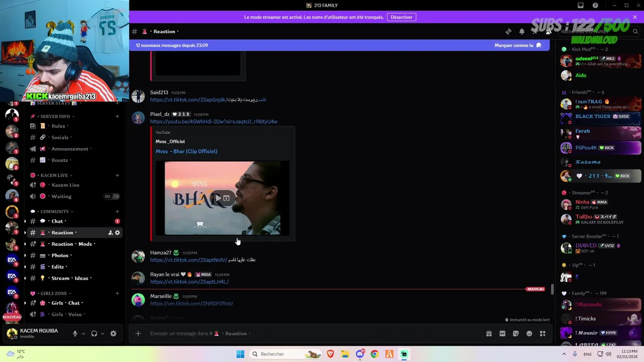
Task: Open Mvss - Bhar (Clip Officiel) title link
Action: coord(186,151)
